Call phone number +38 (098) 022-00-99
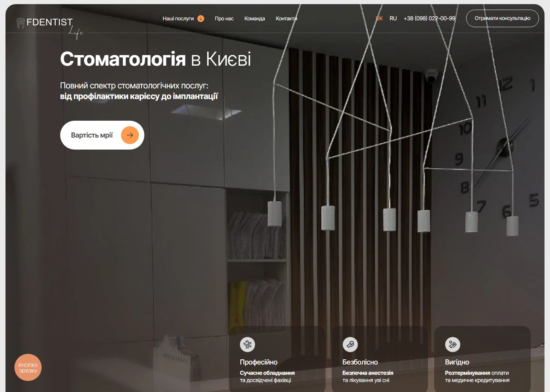 point(429,19)
